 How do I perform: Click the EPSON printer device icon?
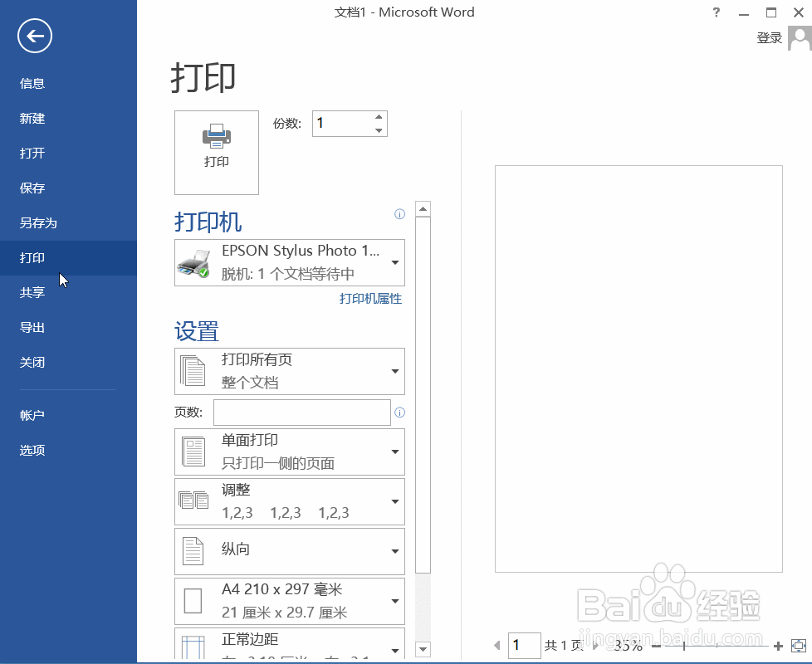[193, 264]
